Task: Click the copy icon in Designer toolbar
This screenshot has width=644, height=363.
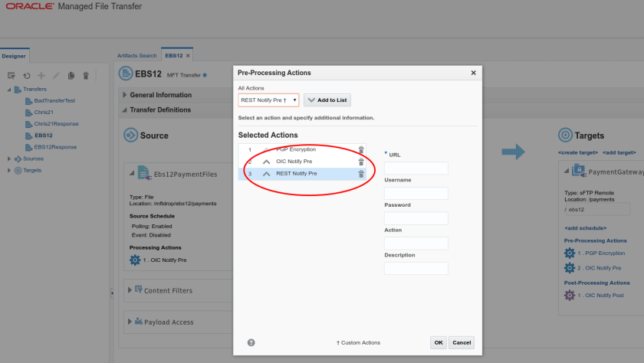Action: [71, 76]
